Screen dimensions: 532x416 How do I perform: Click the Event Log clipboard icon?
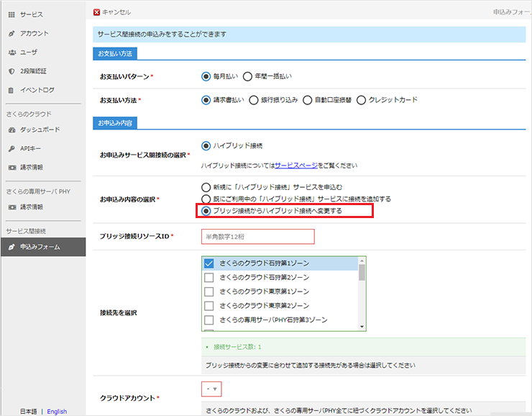(x=12, y=90)
